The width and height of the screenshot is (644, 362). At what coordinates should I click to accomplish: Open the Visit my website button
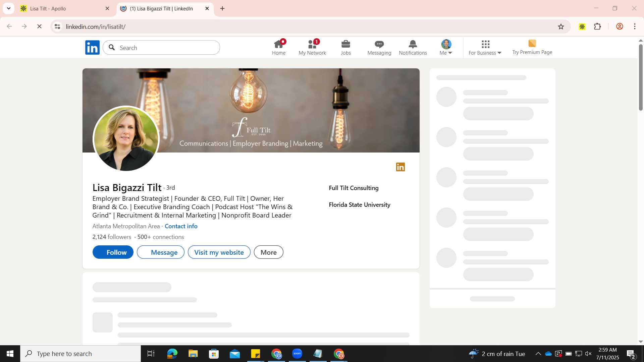pos(219,252)
